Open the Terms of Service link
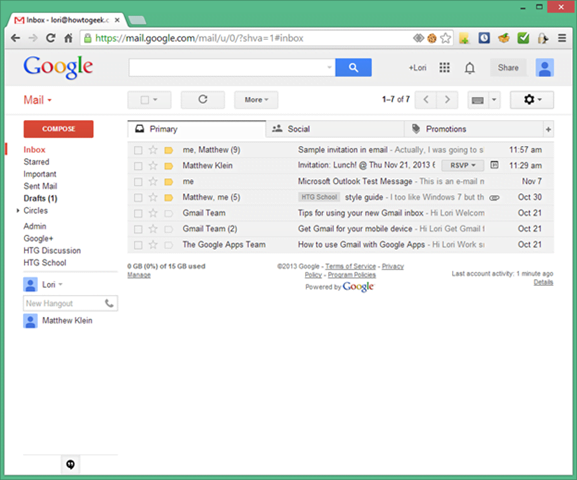 point(350,266)
